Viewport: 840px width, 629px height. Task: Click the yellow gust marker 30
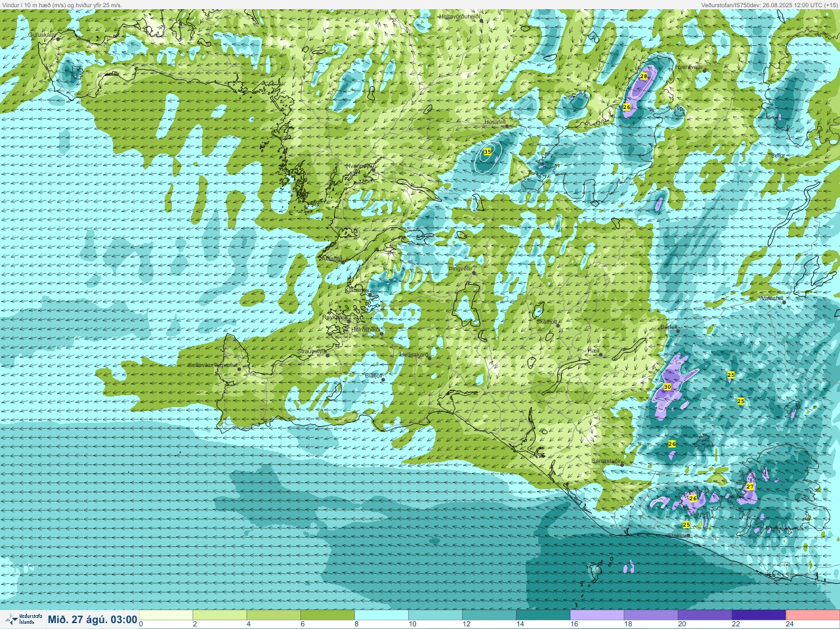667,387
